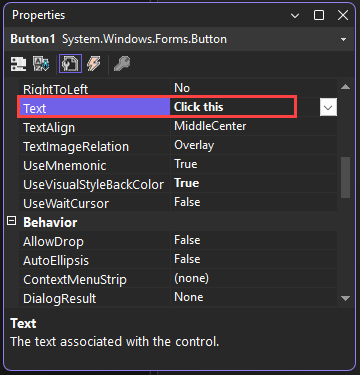
Task: Collapse the Behavior category
Action: coord(12,221)
